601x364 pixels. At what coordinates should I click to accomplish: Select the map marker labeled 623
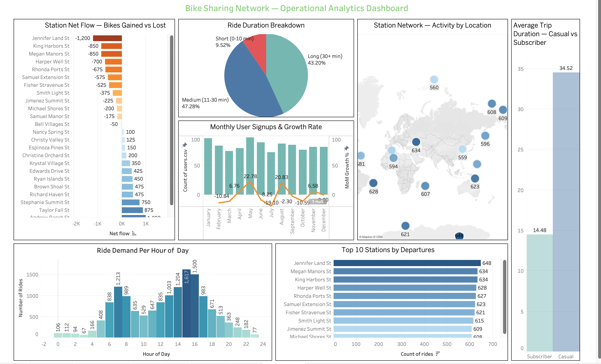pos(475,178)
